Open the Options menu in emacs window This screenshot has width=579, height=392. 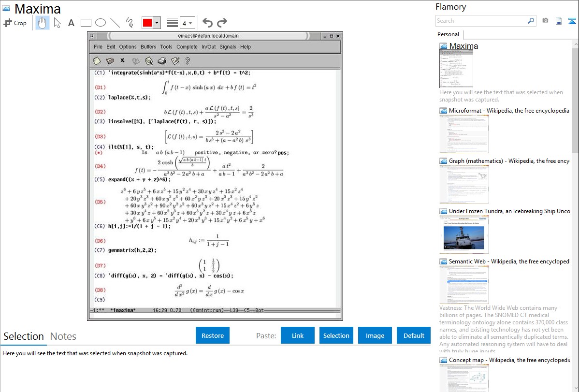pyautogui.click(x=128, y=47)
